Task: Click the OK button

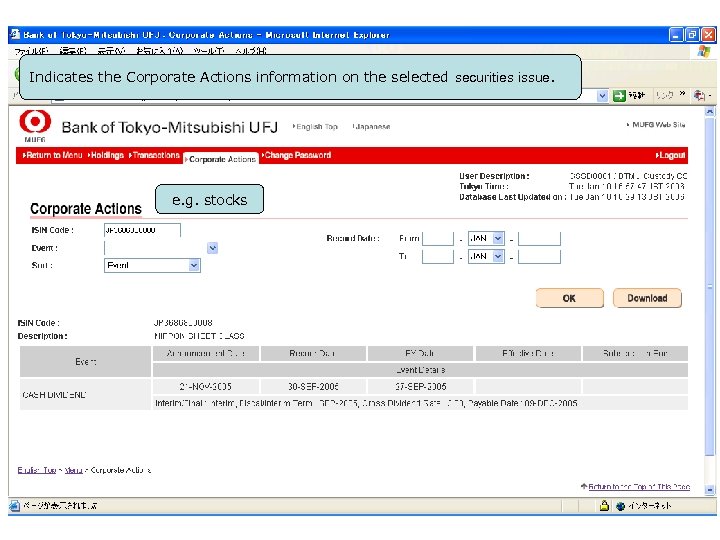Action: coord(569,298)
